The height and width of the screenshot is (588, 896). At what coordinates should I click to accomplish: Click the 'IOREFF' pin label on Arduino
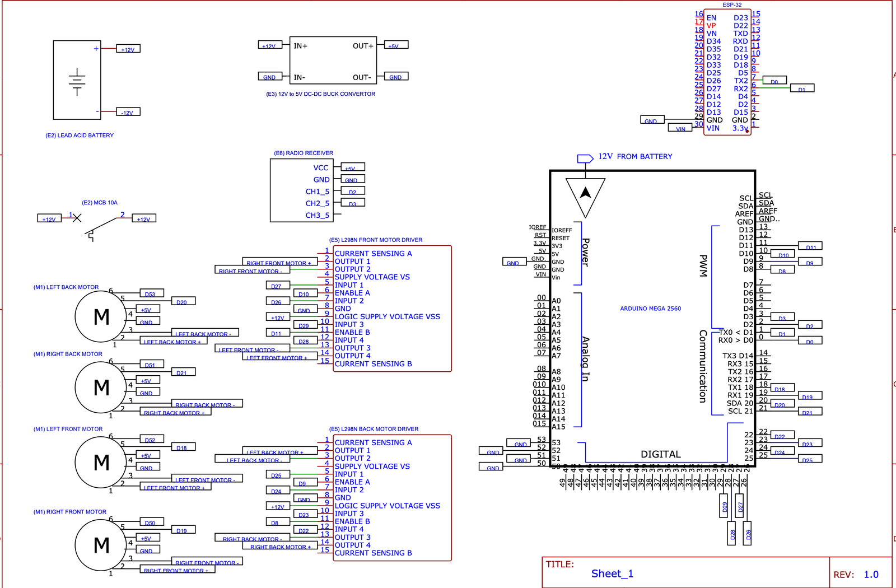point(562,230)
